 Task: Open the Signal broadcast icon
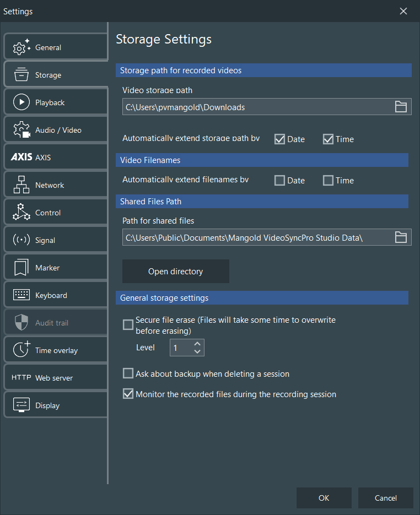click(21, 240)
